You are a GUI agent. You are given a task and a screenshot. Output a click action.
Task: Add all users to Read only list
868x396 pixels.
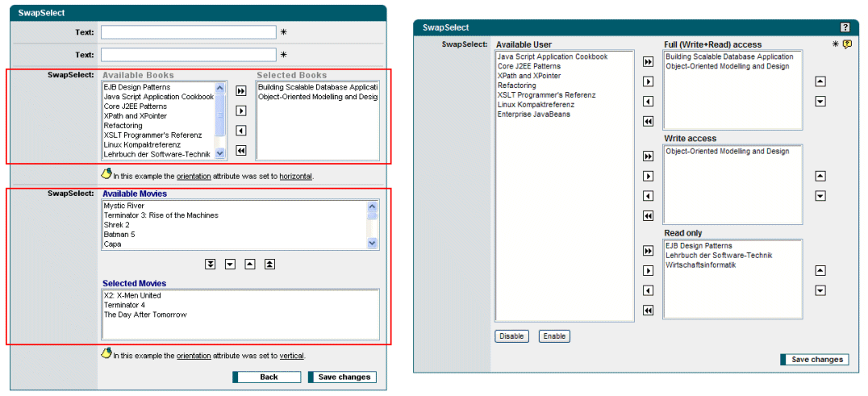pos(647,251)
